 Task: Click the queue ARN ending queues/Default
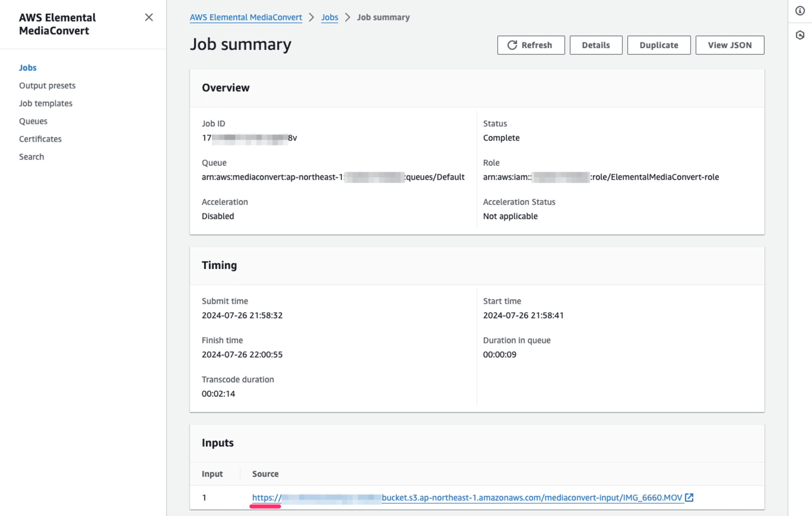pos(333,177)
